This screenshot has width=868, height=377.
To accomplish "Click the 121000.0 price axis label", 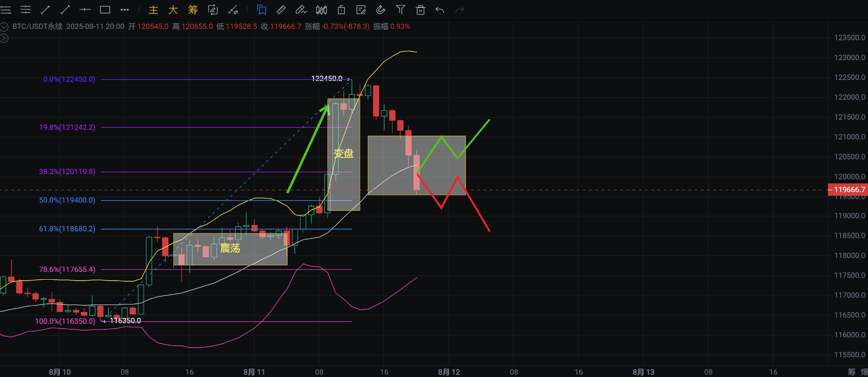I will point(850,137).
